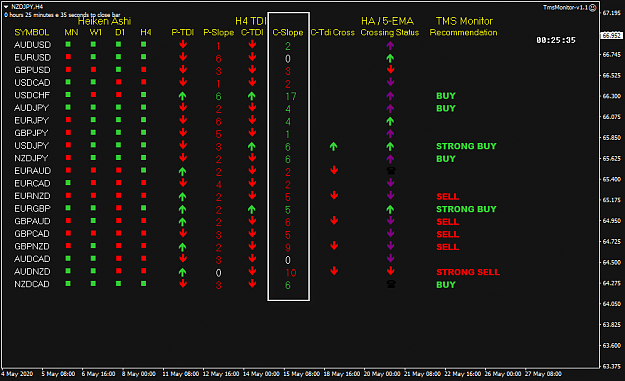Click the C-Slope value 9 for GBPNZD

(x=288, y=248)
